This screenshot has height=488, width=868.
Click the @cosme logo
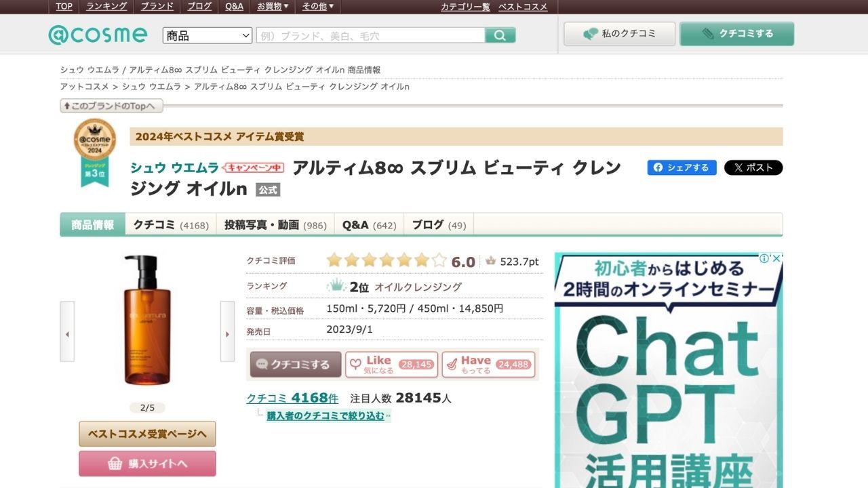(x=98, y=35)
